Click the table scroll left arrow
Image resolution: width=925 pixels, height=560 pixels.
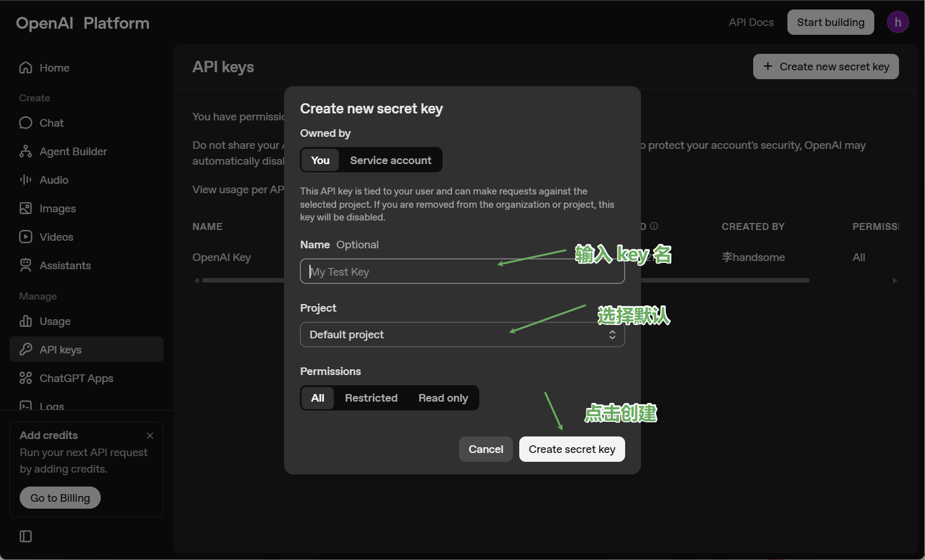[x=197, y=281]
